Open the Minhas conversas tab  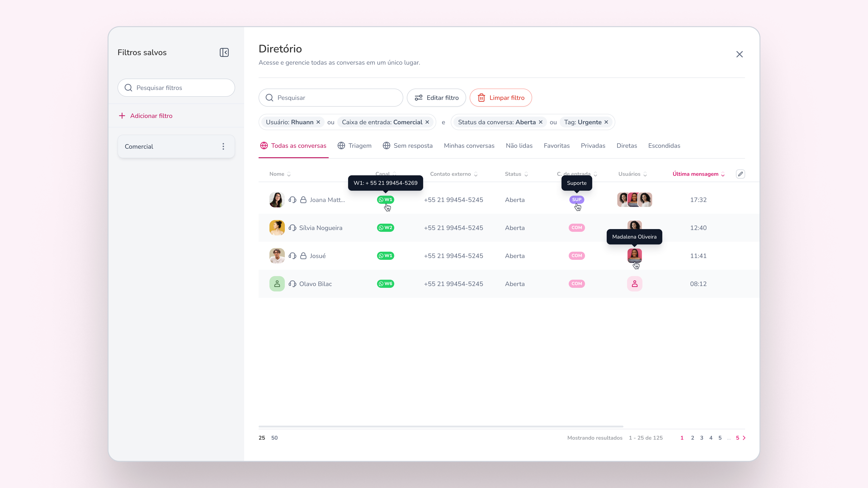pyautogui.click(x=469, y=146)
